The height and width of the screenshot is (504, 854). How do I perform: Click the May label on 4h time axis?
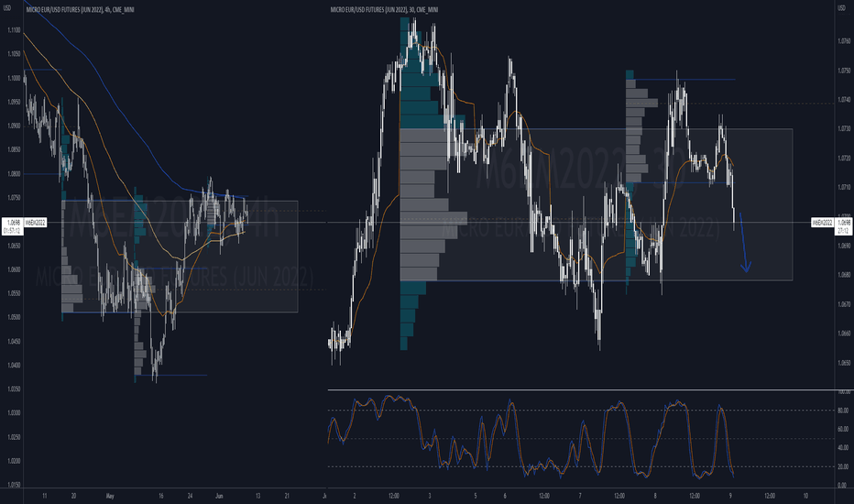click(110, 496)
